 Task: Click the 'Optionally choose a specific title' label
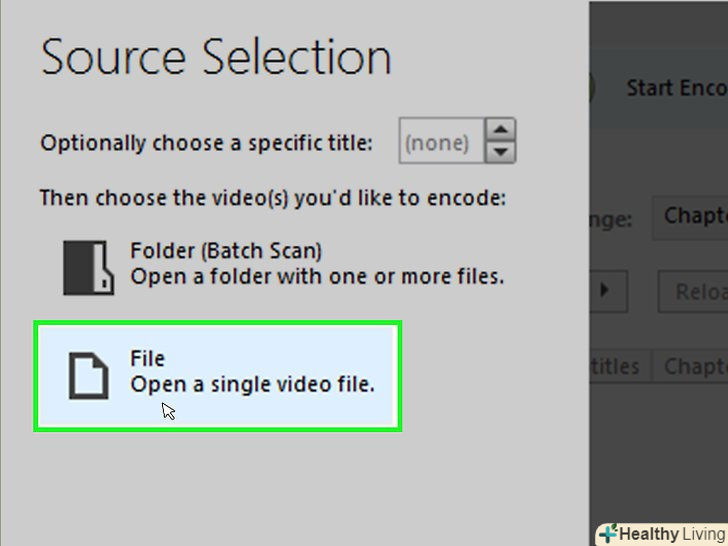pos(206,143)
